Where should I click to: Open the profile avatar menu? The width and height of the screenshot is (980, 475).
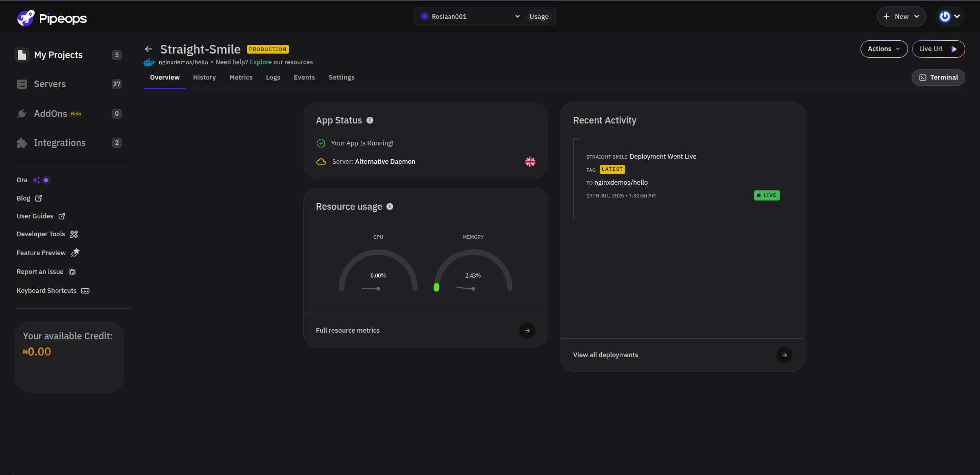tap(950, 16)
